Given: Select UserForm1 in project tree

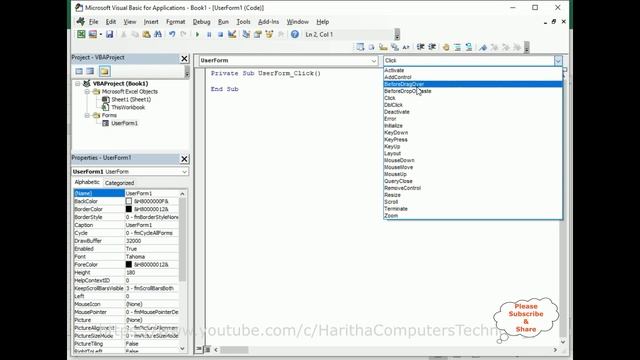Looking at the screenshot, I should (124, 123).
